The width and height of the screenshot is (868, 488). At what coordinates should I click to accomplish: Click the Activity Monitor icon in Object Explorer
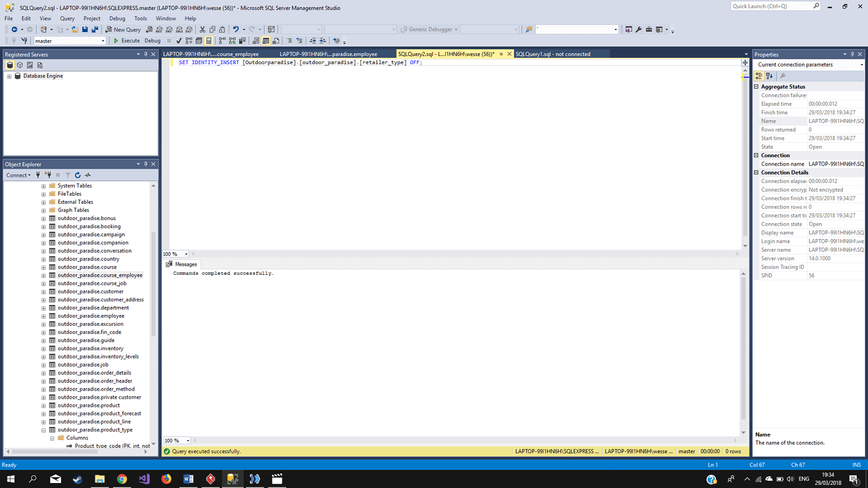pos(88,175)
